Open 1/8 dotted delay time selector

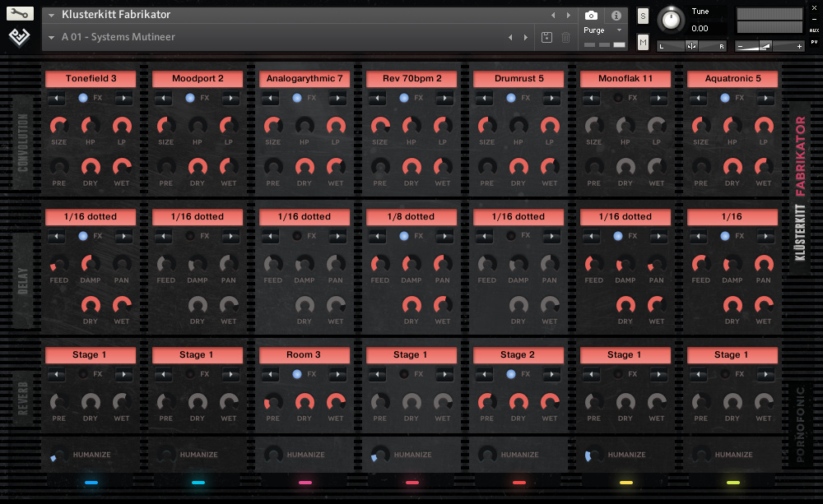tap(411, 216)
